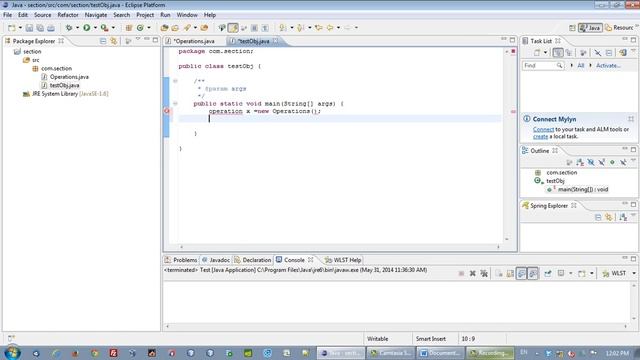
Task: Click the create local task link
Action: coord(540,137)
